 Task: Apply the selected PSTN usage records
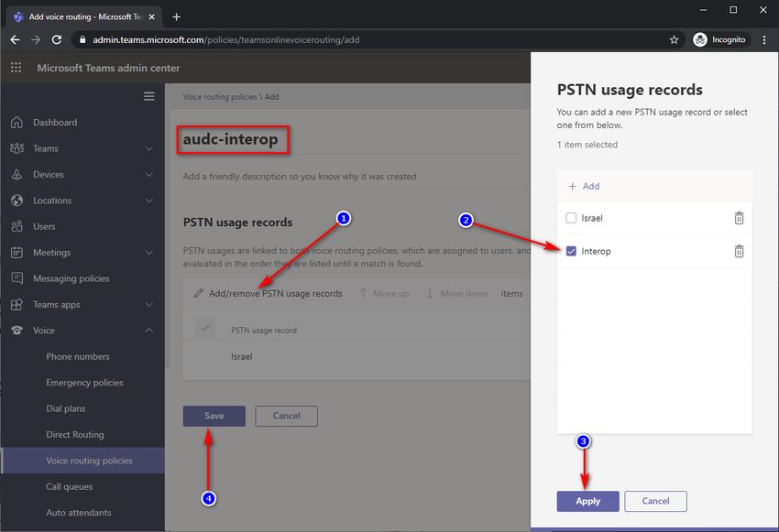point(587,501)
